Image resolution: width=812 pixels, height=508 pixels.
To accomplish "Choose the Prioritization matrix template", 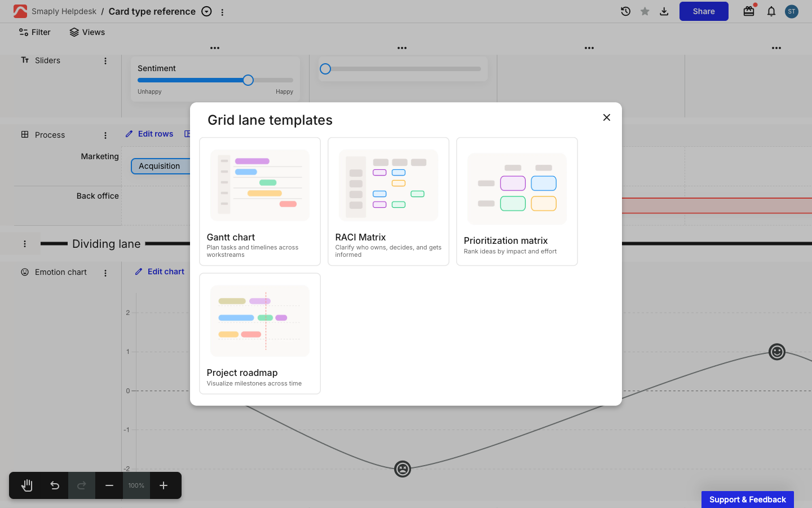I will (x=517, y=202).
